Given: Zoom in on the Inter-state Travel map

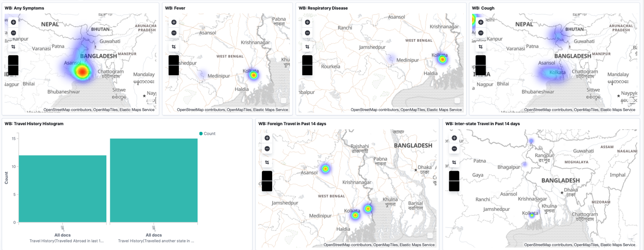Looking at the screenshot, I should (454, 138).
